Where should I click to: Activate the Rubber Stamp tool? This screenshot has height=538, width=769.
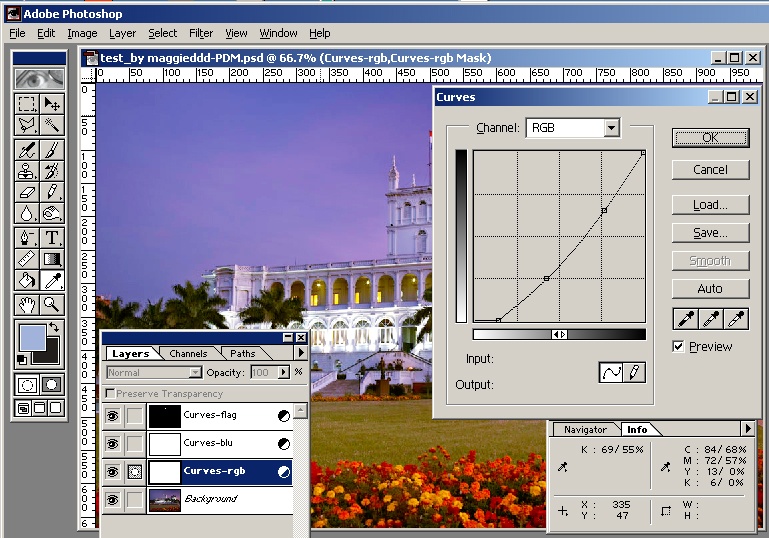click(x=27, y=171)
